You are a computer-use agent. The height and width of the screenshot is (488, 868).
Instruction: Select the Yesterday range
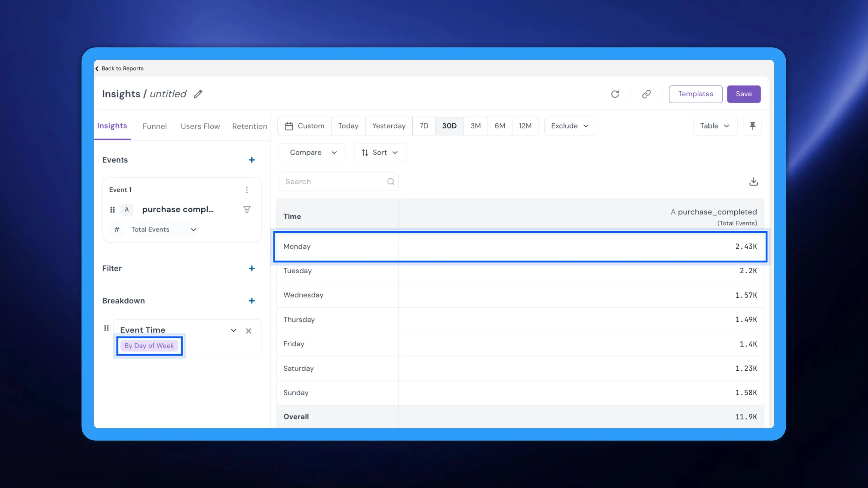coord(389,126)
